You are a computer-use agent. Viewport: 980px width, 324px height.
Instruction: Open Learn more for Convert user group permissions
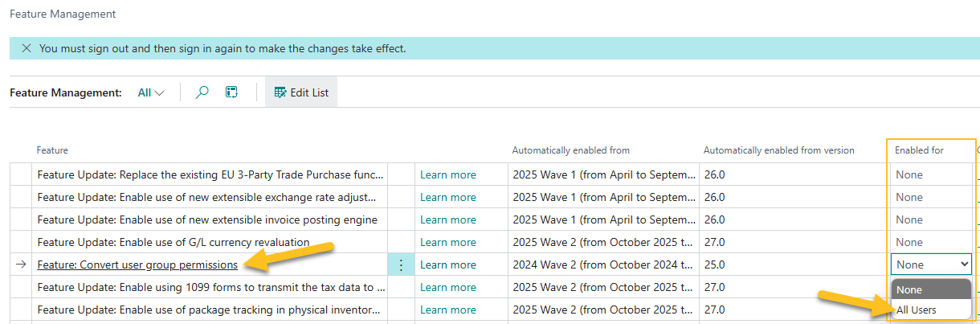pos(447,265)
